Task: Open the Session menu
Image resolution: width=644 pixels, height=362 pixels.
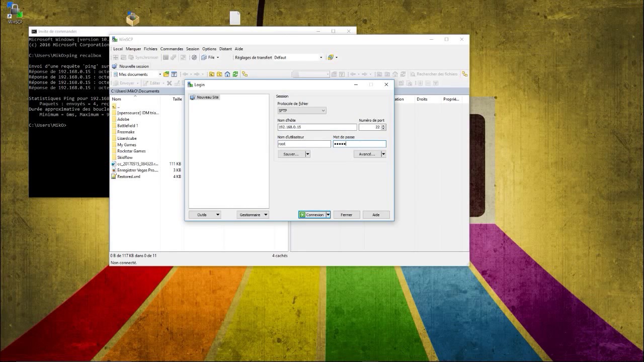Action: 193,49
